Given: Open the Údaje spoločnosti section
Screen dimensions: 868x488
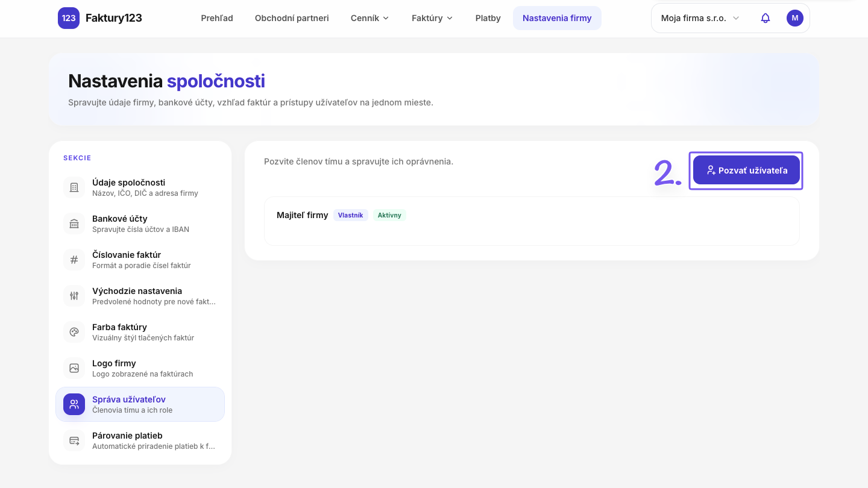Looking at the screenshot, I should (140, 187).
